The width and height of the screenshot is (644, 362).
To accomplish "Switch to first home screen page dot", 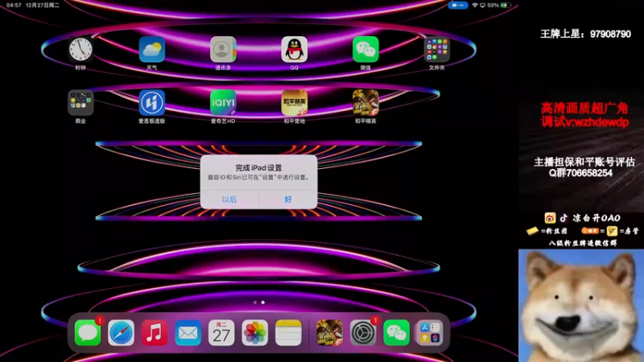I will click(x=255, y=302).
